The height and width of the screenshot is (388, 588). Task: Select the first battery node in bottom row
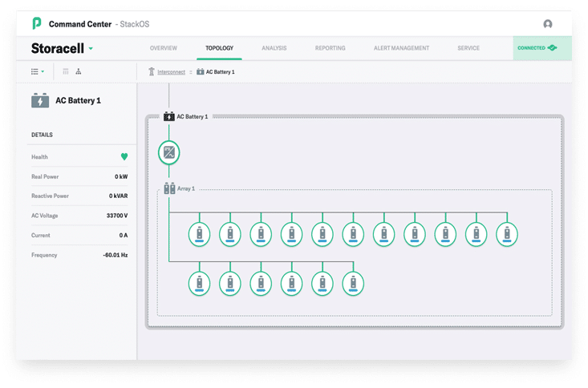[x=200, y=284]
